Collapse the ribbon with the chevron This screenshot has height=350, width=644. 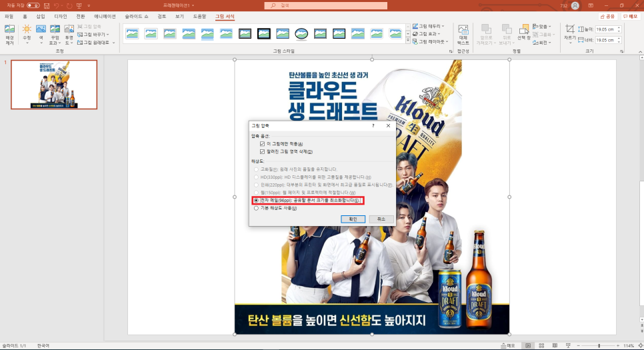click(x=640, y=52)
